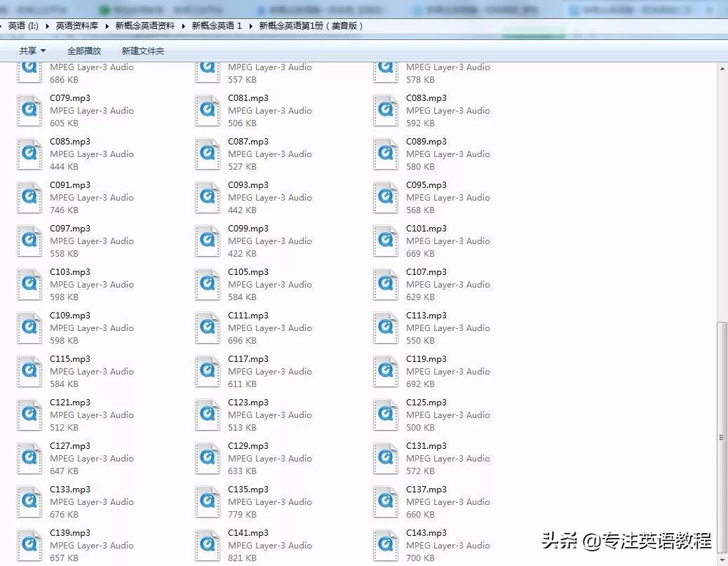Select the C125.mp3 file icon
This screenshot has height=566, width=728.
[385, 415]
